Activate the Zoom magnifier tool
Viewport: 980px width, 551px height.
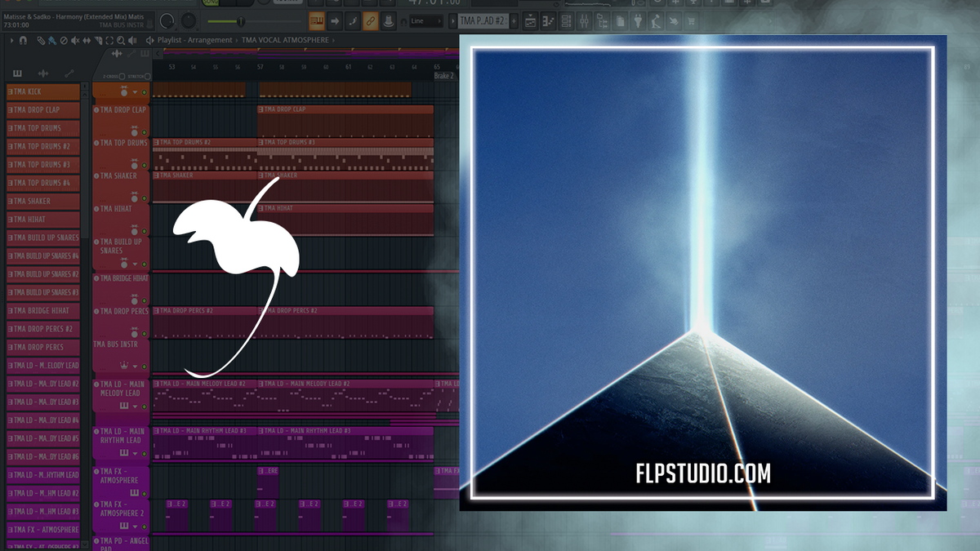point(121,40)
